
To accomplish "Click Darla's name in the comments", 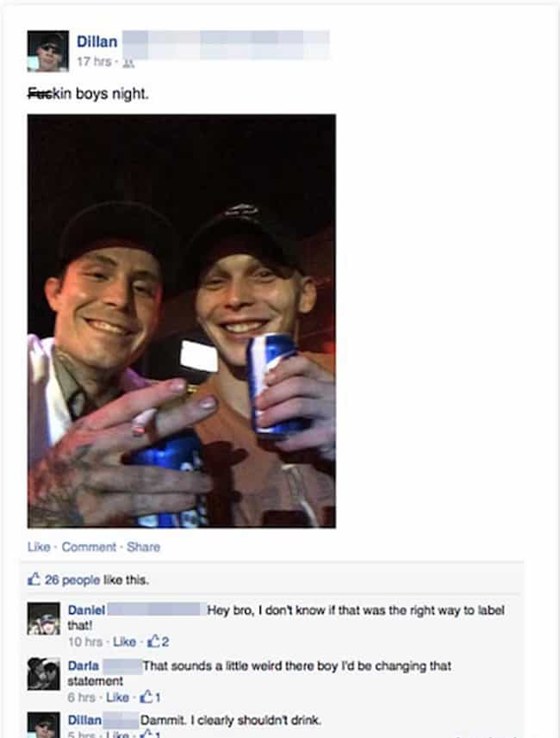I will pos(84,666).
